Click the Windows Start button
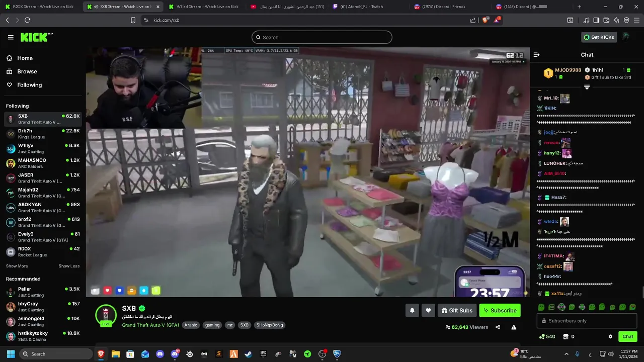The width and height of the screenshot is (644, 362). point(11,354)
